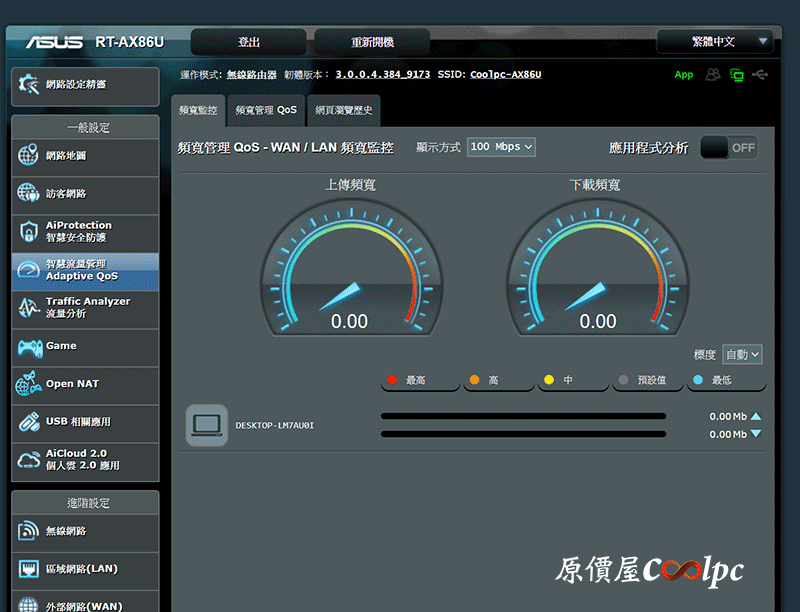Click the 下載頻寬 download gauge
Image resolution: width=800 pixels, height=612 pixels.
pyautogui.click(x=597, y=267)
